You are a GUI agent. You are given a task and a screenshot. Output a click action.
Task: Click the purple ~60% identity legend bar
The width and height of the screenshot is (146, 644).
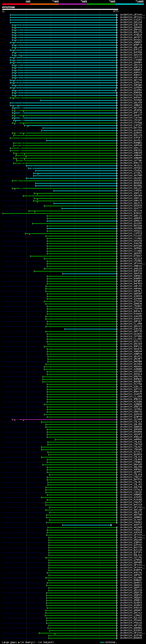73,4
